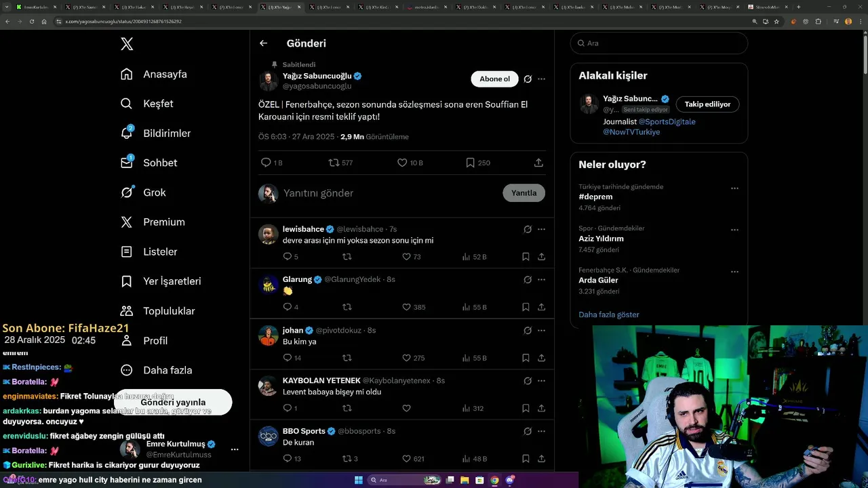Open Listeler in the sidebar
868x488 pixels.
click(x=149, y=251)
